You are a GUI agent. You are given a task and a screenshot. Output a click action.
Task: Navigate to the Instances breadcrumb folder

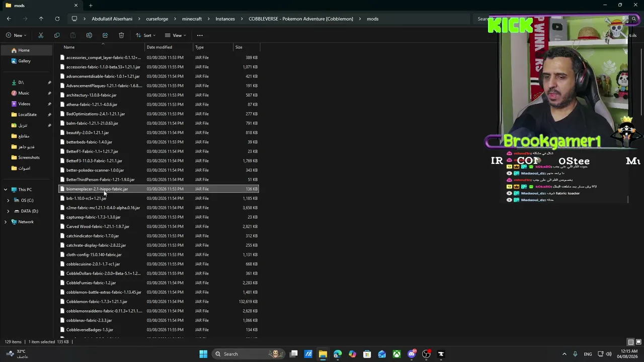coord(225,19)
